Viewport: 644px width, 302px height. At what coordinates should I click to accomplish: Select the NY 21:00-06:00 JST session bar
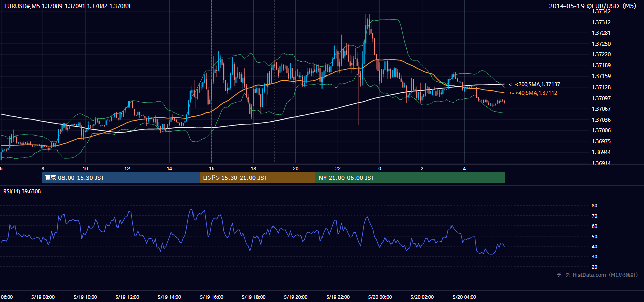tap(411, 178)
